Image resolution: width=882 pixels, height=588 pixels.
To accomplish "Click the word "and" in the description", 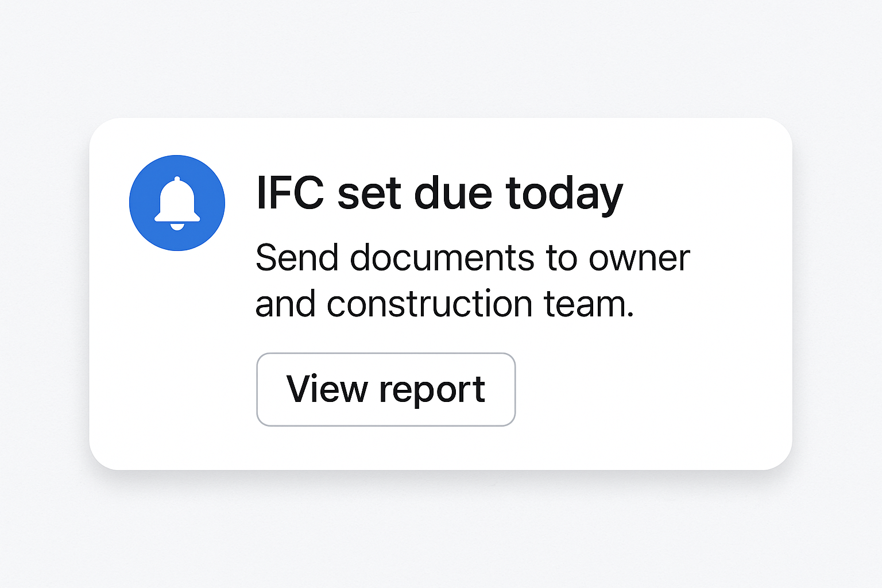I will point(285,304).
